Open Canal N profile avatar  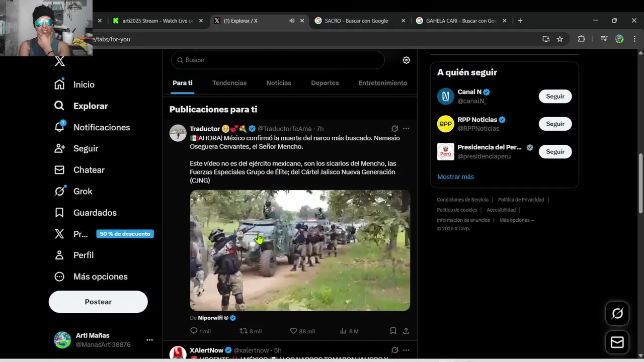(x=445, y=96)
